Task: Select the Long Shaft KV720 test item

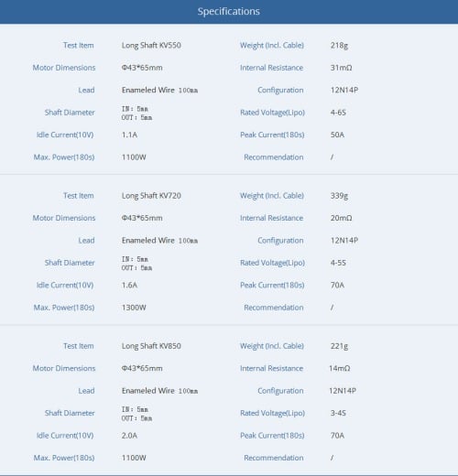Action: pyautogui.click(x=151, y=196)
